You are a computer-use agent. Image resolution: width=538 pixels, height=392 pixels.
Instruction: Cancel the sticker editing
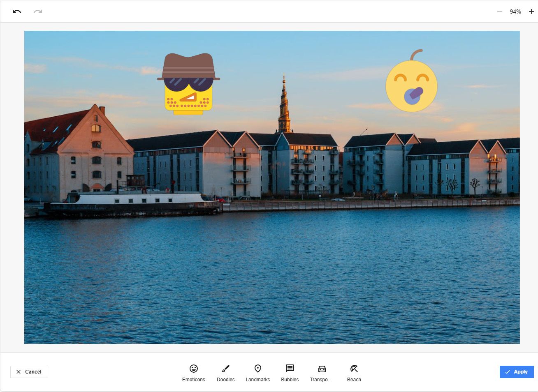pos(29,372)
